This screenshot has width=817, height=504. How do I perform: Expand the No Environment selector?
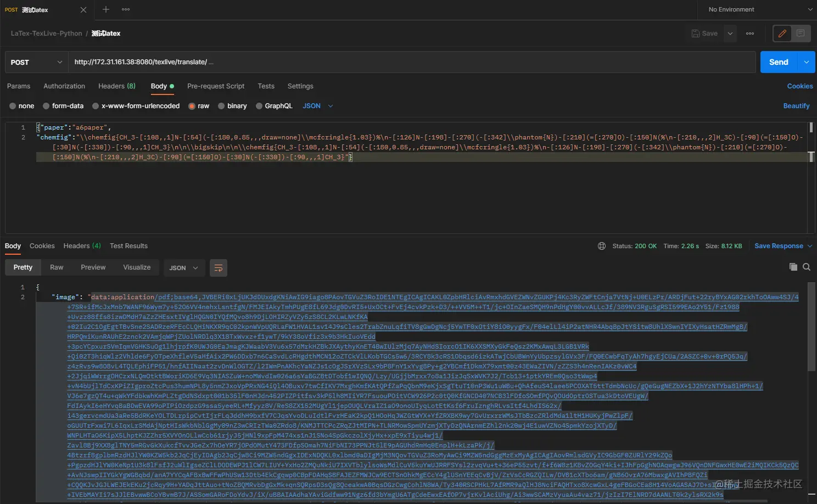tap(760, 9)
